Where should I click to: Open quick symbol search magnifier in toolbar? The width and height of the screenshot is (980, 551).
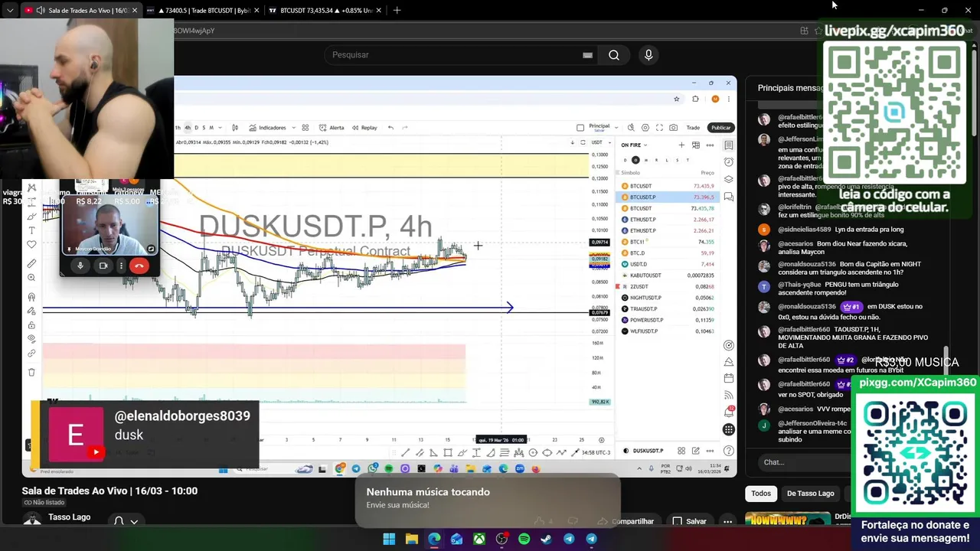[631, 128]
